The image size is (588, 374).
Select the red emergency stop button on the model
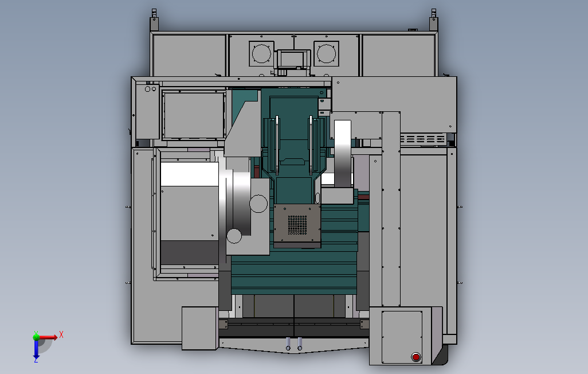(416, 357)
